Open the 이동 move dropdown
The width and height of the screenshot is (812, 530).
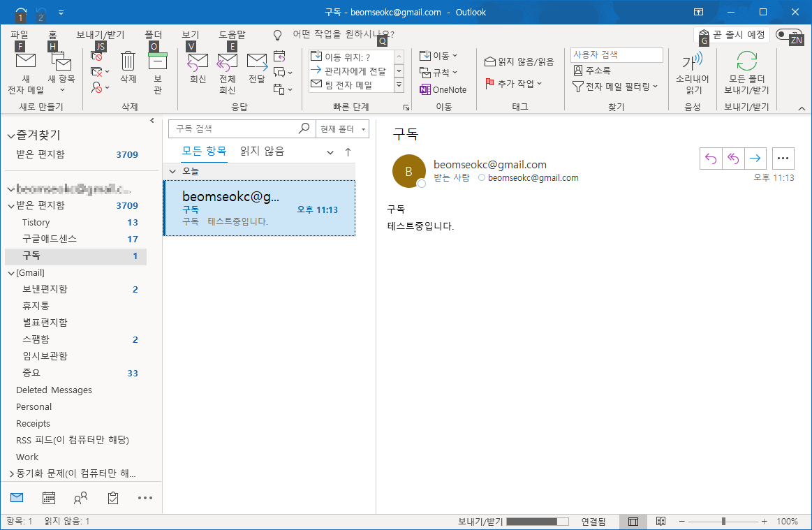[438, 55]
